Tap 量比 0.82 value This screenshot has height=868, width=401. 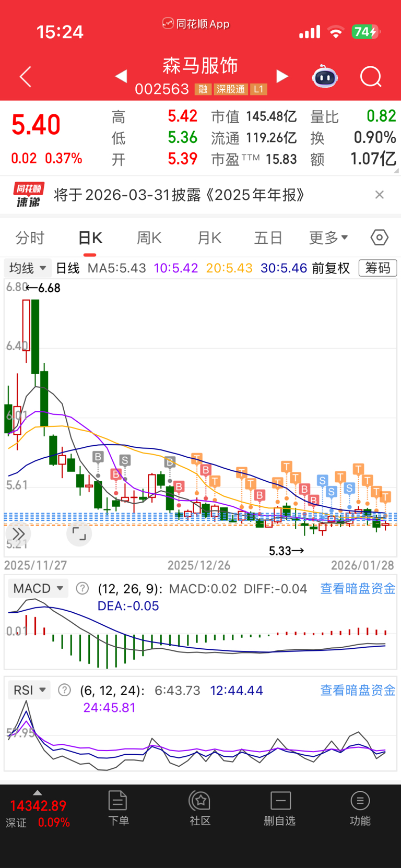353,116
